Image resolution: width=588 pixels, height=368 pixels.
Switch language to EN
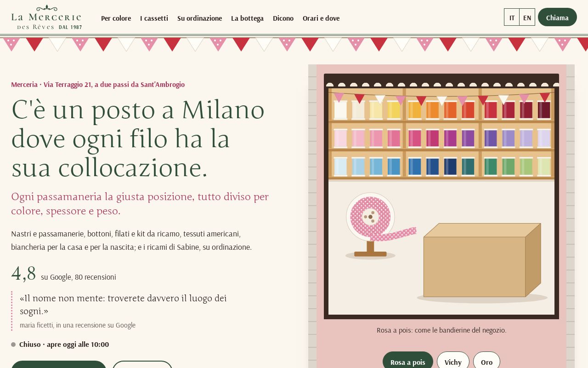(527, 17)
